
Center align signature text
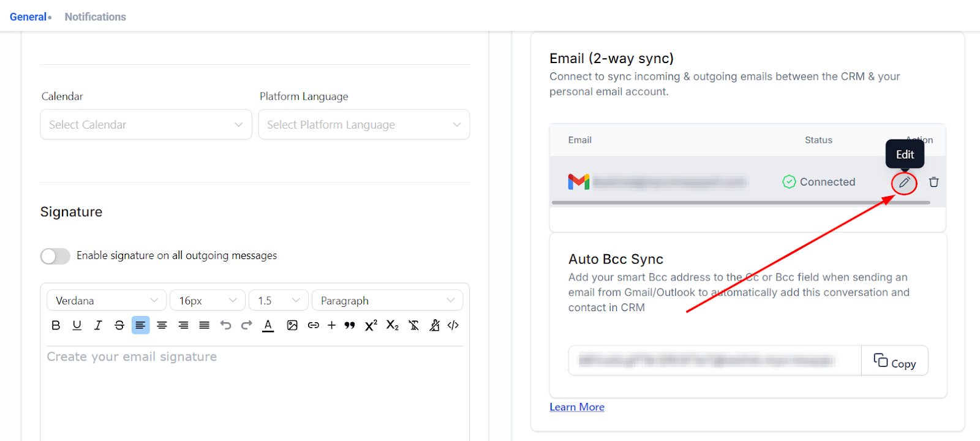coord(162,325)
